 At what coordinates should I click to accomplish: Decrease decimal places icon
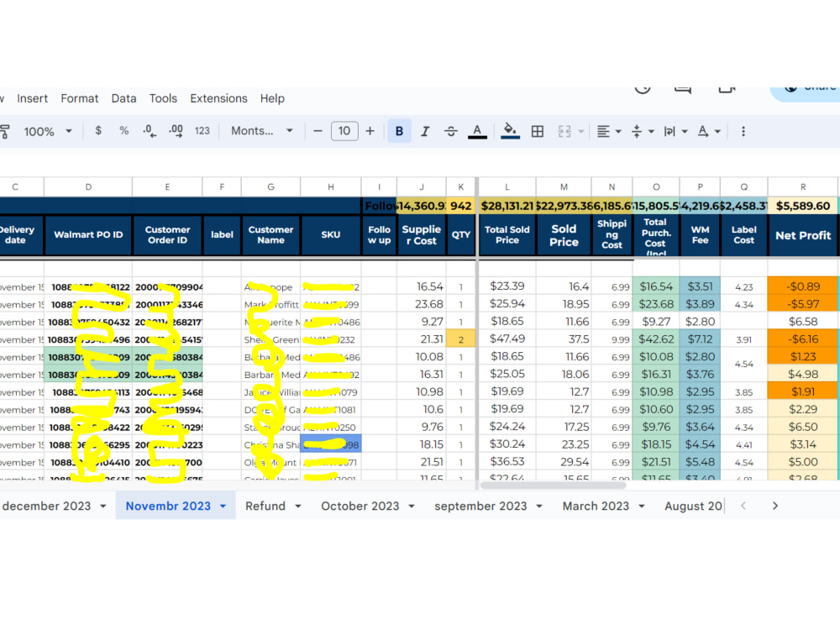point(150,131)
